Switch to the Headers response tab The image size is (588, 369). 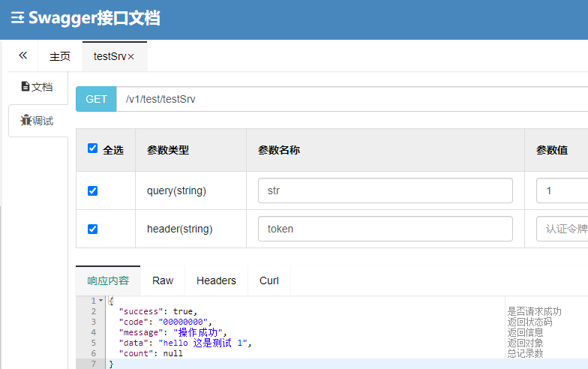(216, 280)
